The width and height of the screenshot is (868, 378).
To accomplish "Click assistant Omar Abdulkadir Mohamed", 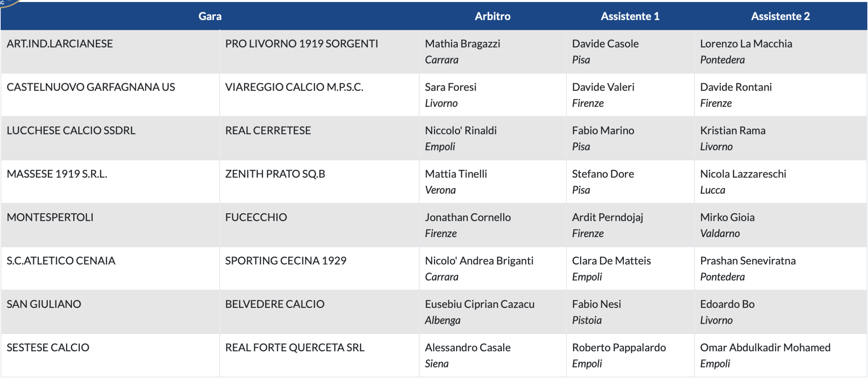I will (x=765, y=347).
